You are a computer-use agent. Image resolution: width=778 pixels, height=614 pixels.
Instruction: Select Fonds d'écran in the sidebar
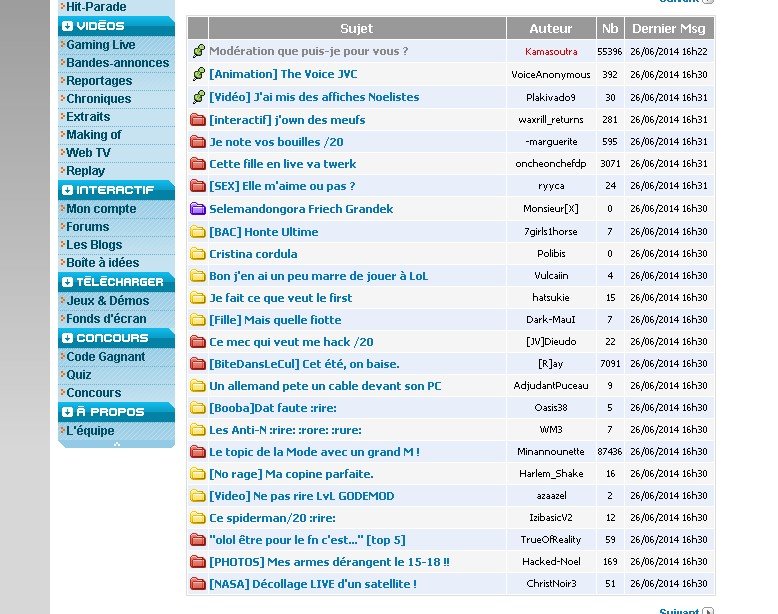pos(106,319)
